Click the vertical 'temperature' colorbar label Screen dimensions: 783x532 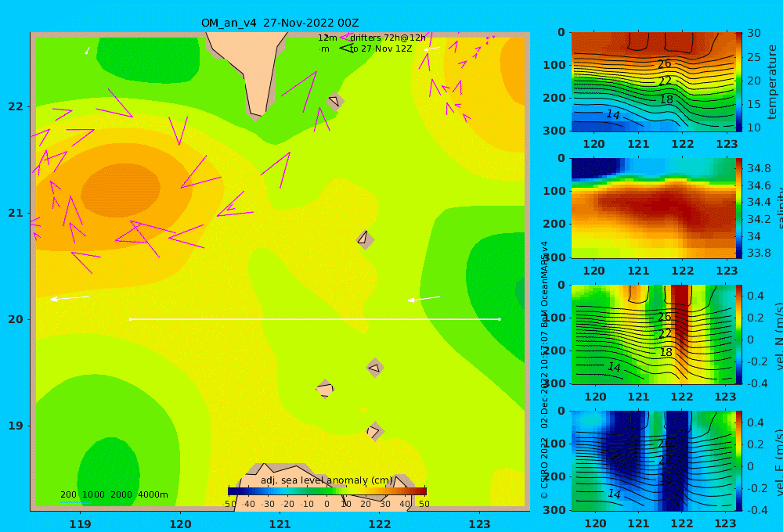tap(772, 82)
